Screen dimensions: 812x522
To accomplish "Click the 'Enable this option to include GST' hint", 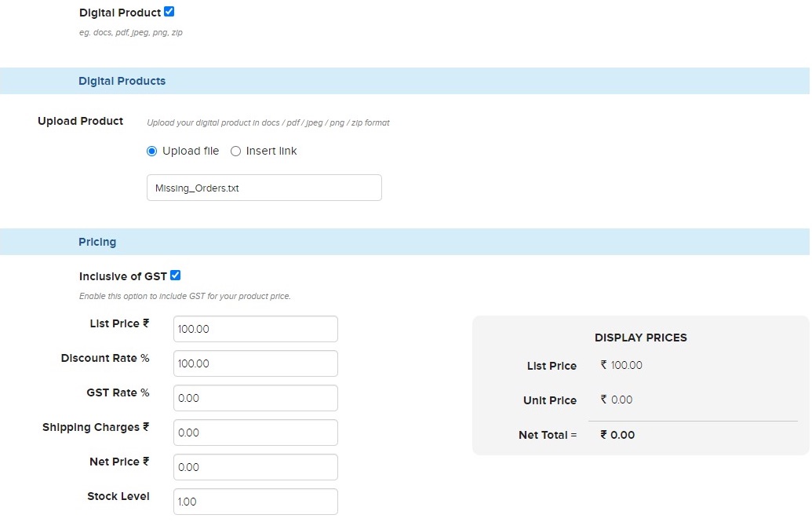I will tap(185, 297).
